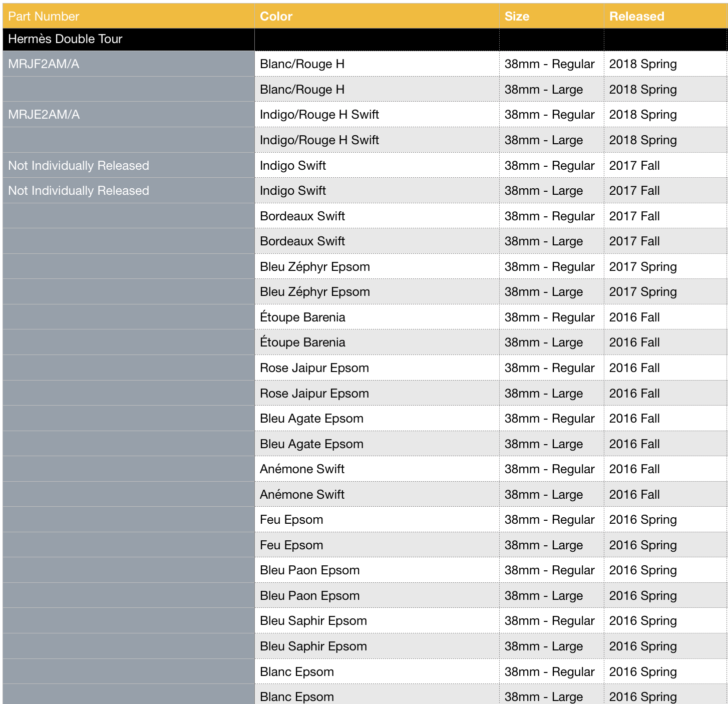Click Anémone Swift in the Large row
This screenshot has height=704, width=728.
[x=302, y=495]
